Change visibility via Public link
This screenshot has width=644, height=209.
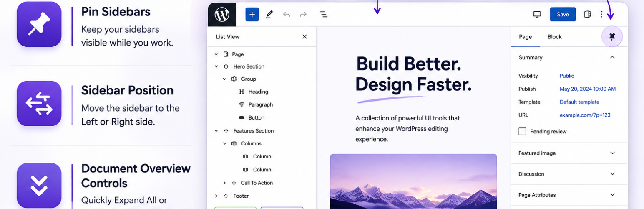567,76
